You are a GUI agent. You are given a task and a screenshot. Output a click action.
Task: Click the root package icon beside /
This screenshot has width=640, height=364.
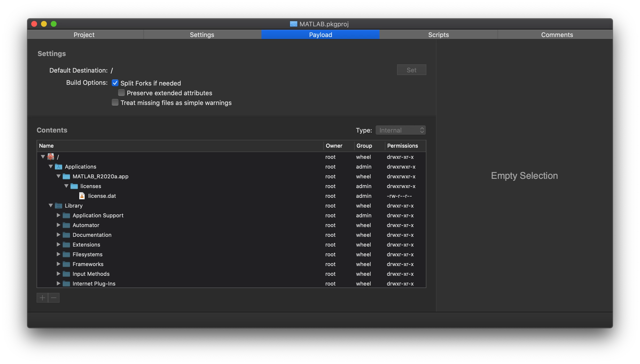click(50, 157)
